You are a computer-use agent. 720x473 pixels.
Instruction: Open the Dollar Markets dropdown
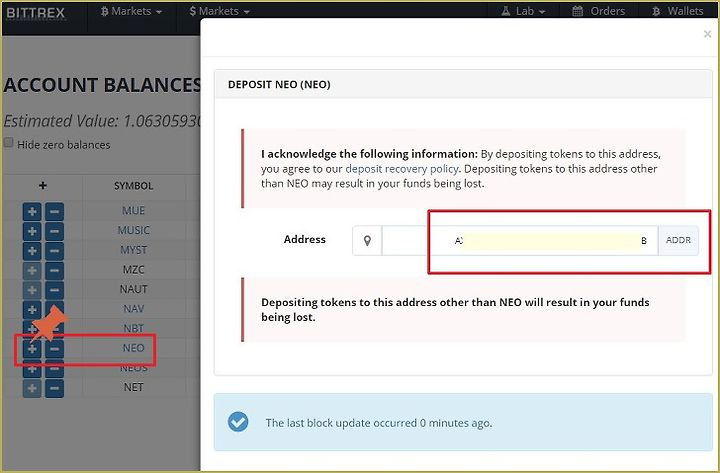click(219, 11)
